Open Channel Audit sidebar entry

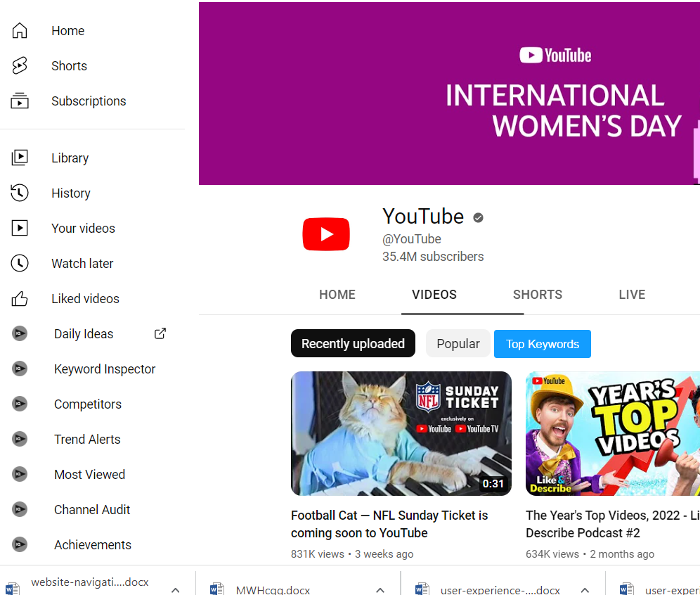[92, 510]
